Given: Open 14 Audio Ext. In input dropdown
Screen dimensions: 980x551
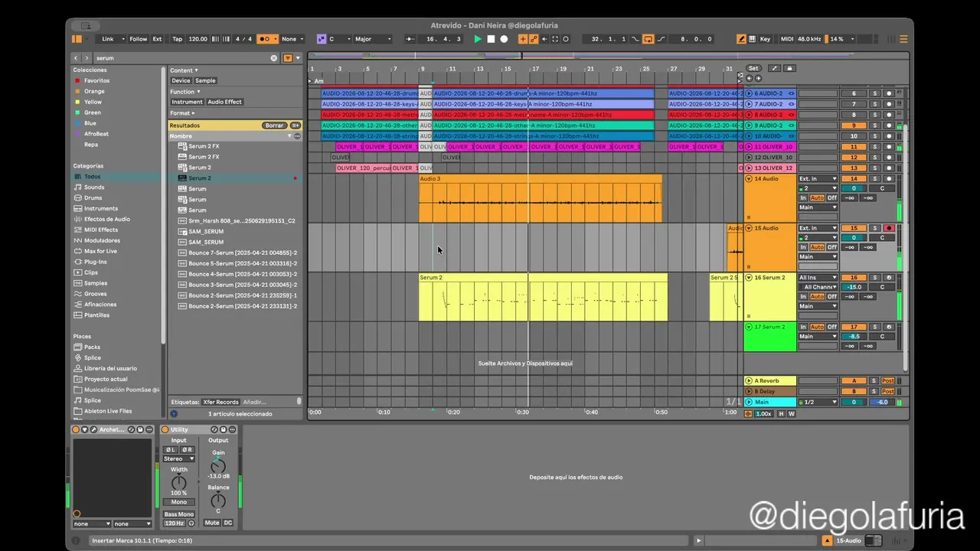Looking at the screenshot, I should click(x=818, y=178).
